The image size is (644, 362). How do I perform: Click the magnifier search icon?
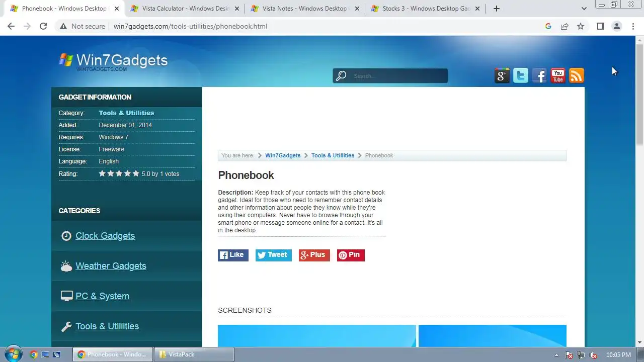click(x=341, y=76)
